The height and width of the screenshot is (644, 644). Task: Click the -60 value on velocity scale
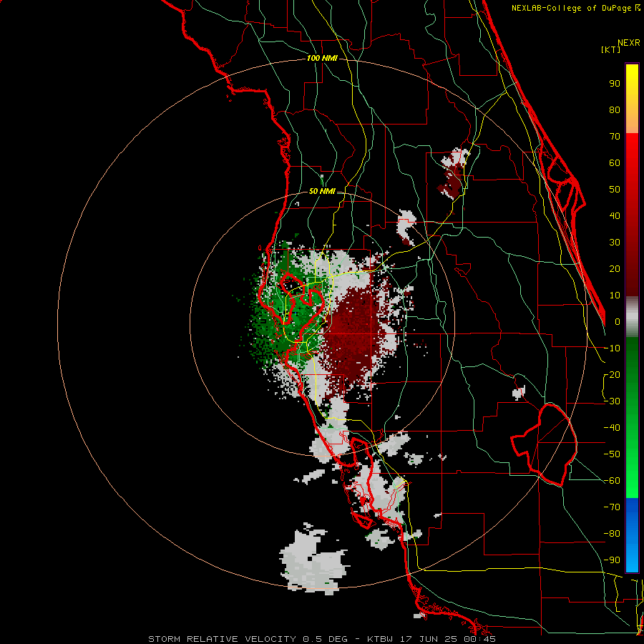click(612, 481)
